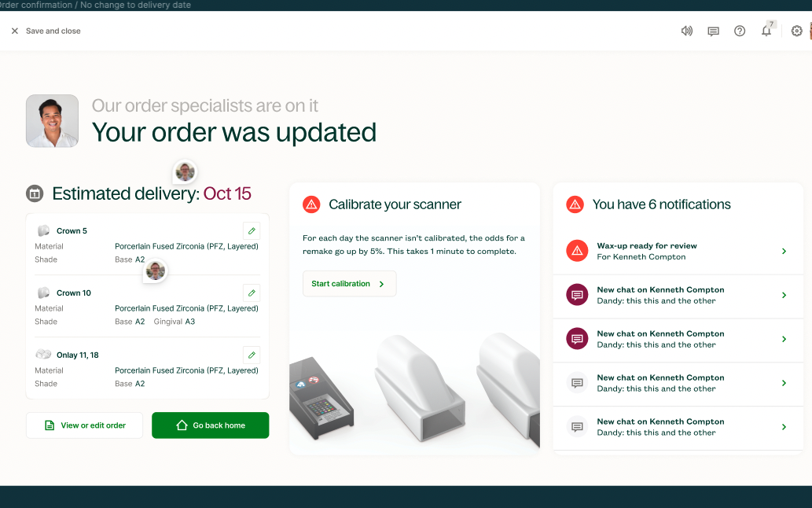Open last New chat notification chevron
812x508 pixels.
pyautogui.click(x=784, y=427)
